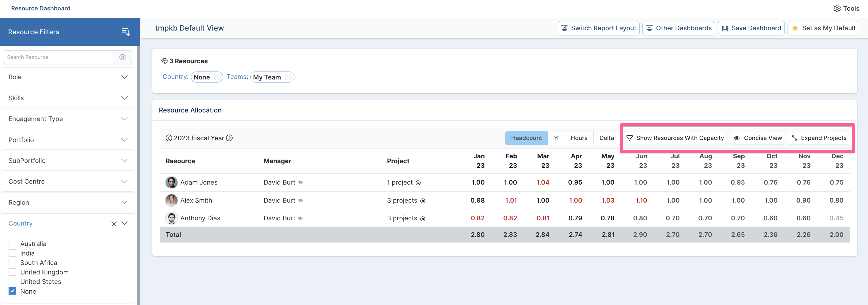Click Adam Jones's Mar 23 value 1.04
This screenshot has height=305, width=868.
[x=542, y=182]
